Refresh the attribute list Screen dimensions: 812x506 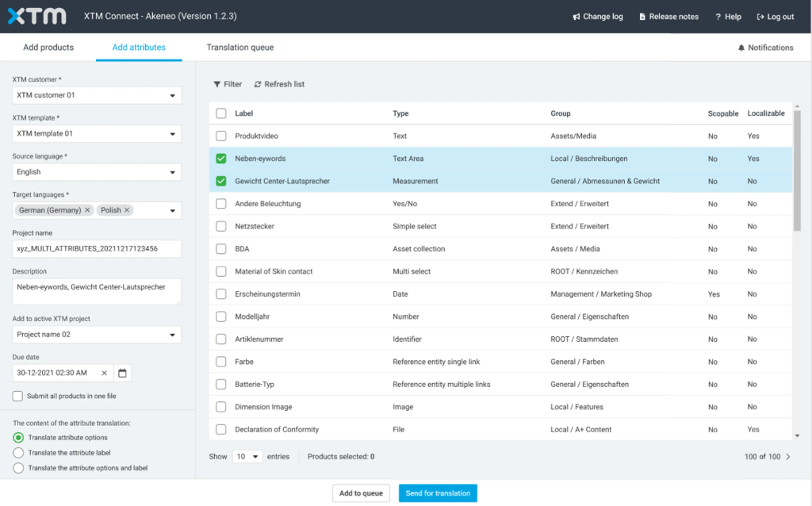click(x=279, y=84)
